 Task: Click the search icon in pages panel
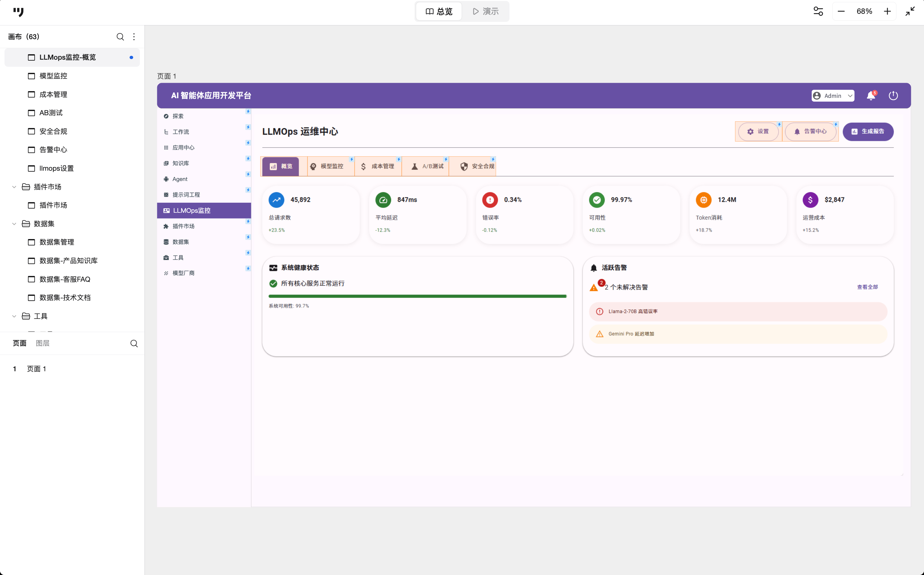[x=134, y=343]
